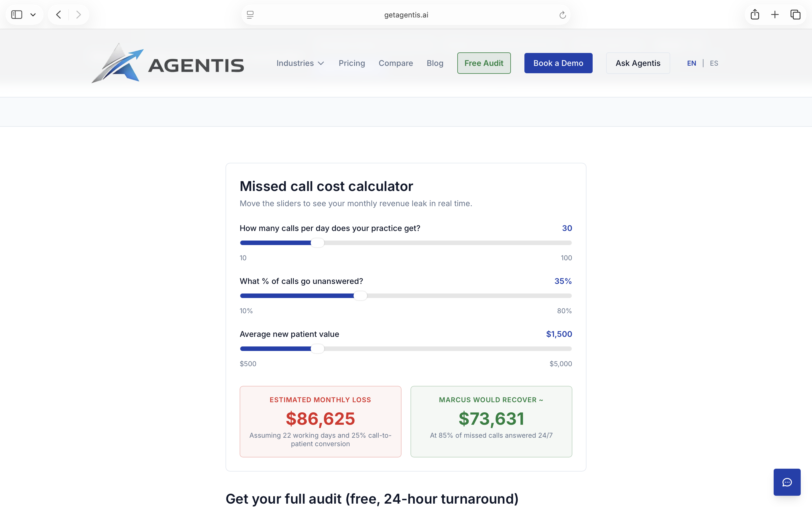The width and height of the screenshot is (812, 507).
Task: Switch language to ES
Action: click(714, 63)
